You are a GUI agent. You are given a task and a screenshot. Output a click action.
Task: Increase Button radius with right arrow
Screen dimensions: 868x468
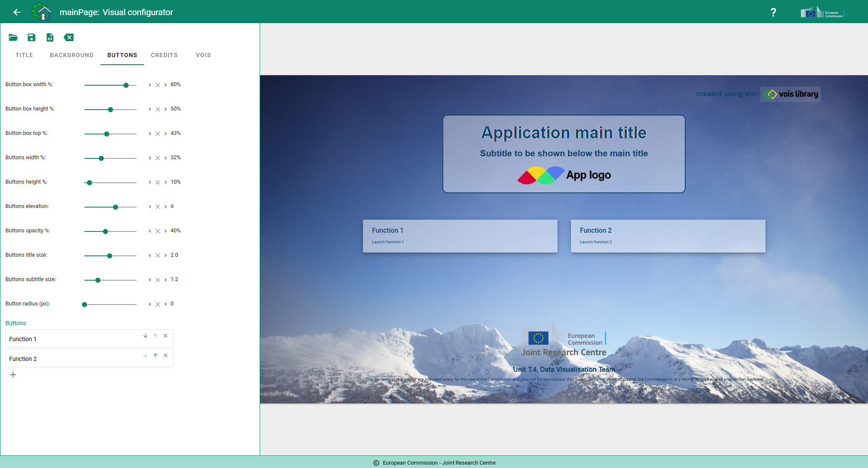[166, 304]
